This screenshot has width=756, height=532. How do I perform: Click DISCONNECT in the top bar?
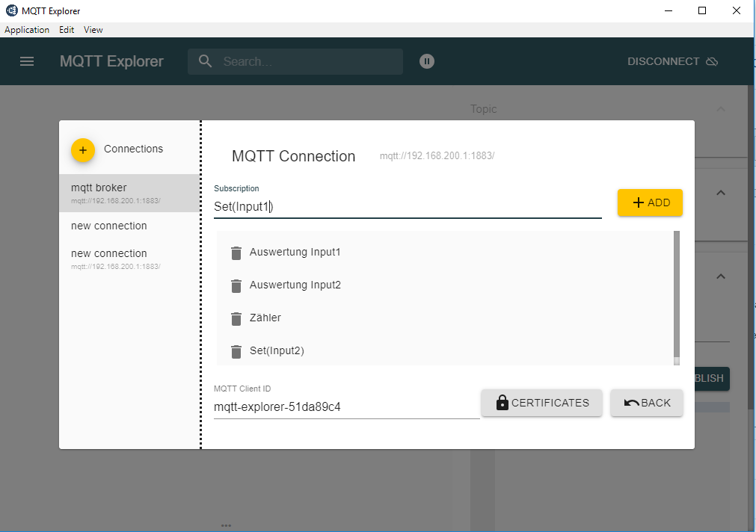672,61
